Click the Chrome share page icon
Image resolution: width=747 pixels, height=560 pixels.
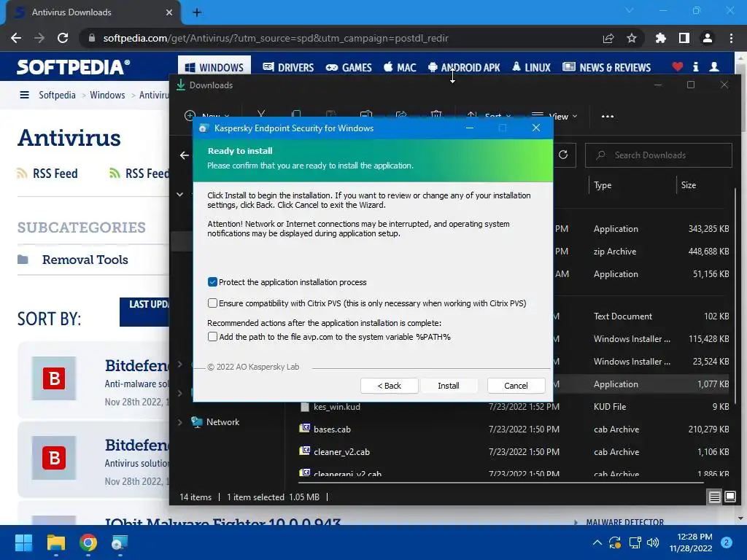pyautogui.click(x=608, y=38)
